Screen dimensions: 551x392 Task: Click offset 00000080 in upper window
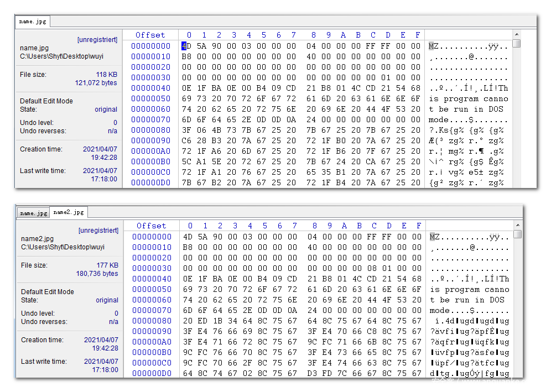[x=150, y=130]
